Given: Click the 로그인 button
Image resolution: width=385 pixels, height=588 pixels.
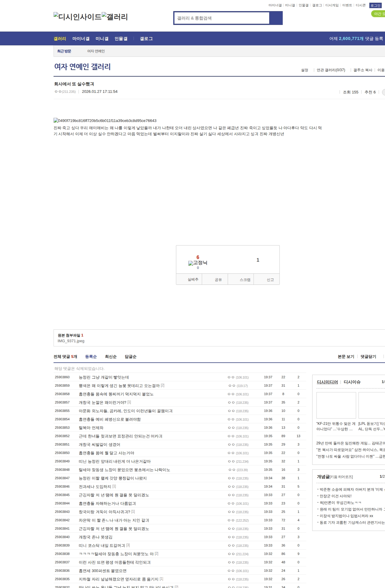Looking at the screenshot, I should pyautogui.click(x=375, y=5).
